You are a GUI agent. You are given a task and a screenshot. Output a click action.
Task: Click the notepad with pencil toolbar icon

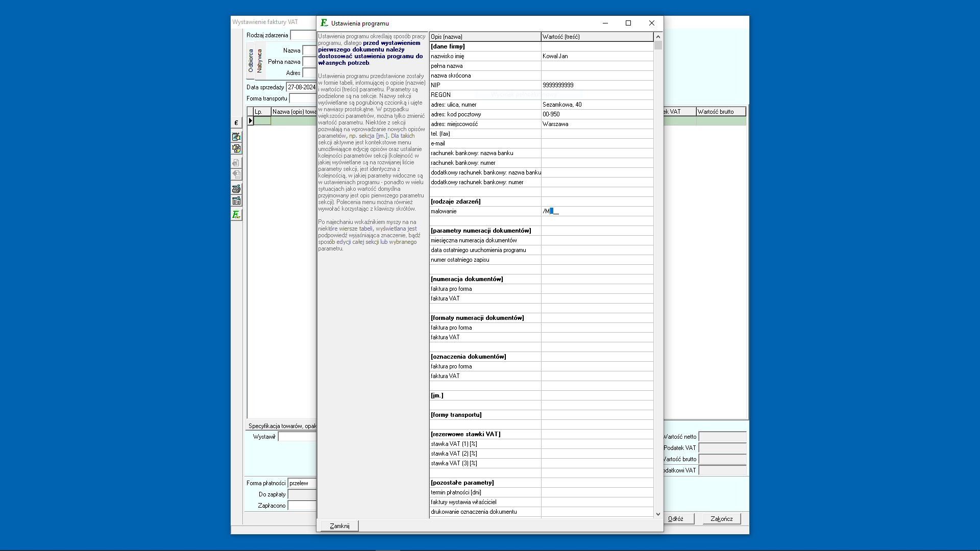236,137
